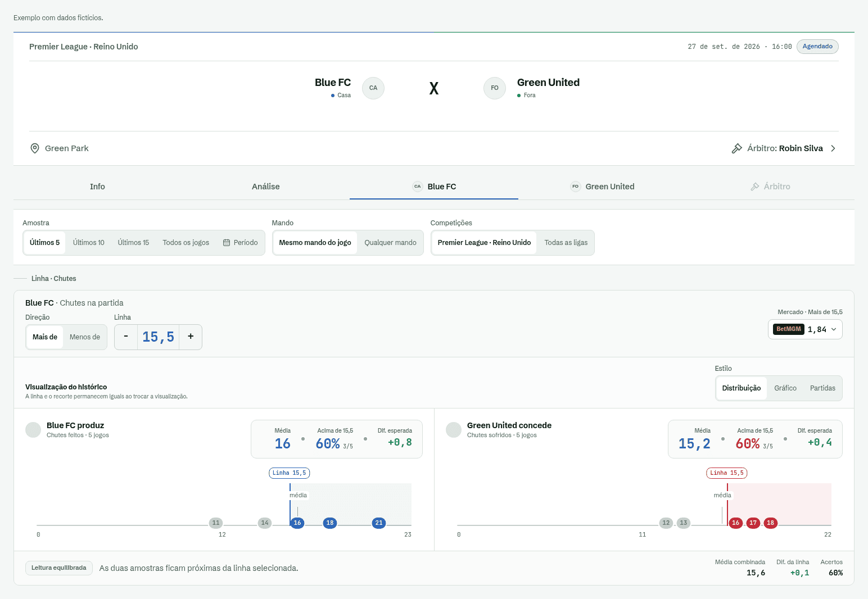The width and height of the screenshot is (868, 599).
Task: Click the blue Linha 15,5 label
Action: point(290,473)
